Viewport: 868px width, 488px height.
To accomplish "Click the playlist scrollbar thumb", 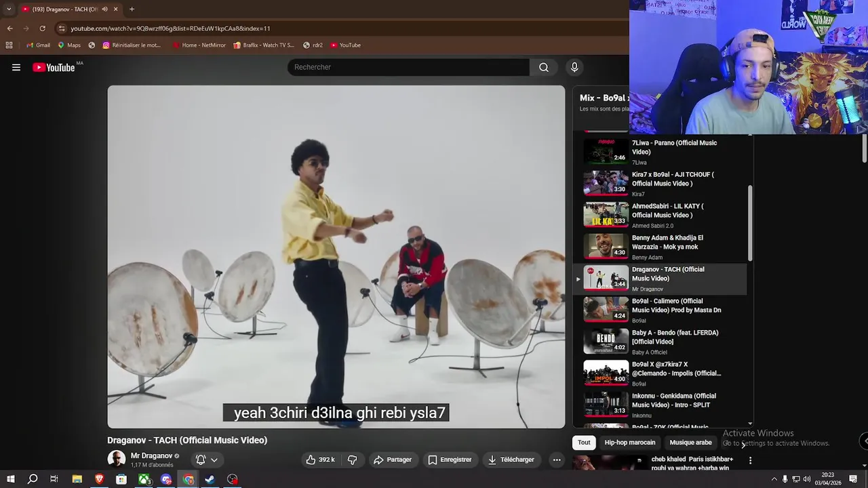I will click(750, 223).
